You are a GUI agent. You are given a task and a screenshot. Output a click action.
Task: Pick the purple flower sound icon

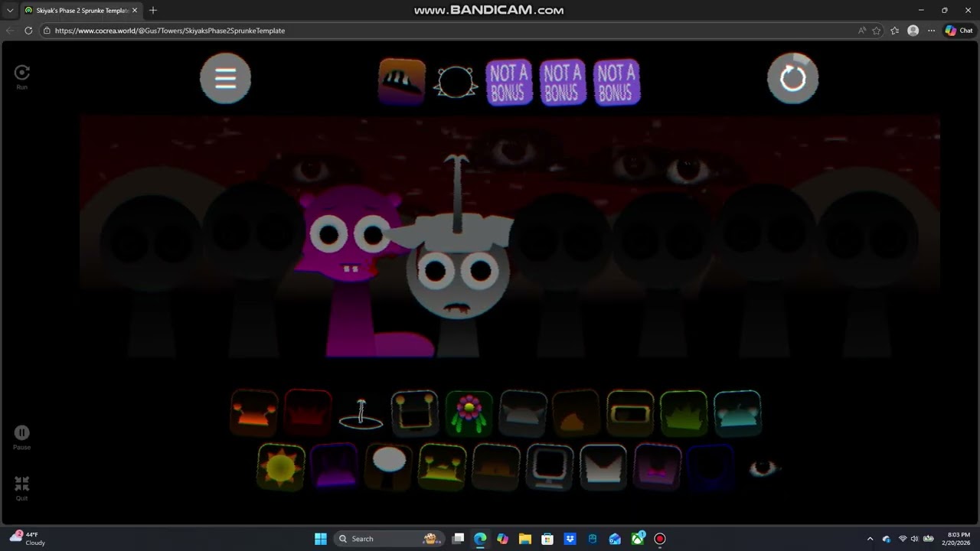click(x=469, y=413)
